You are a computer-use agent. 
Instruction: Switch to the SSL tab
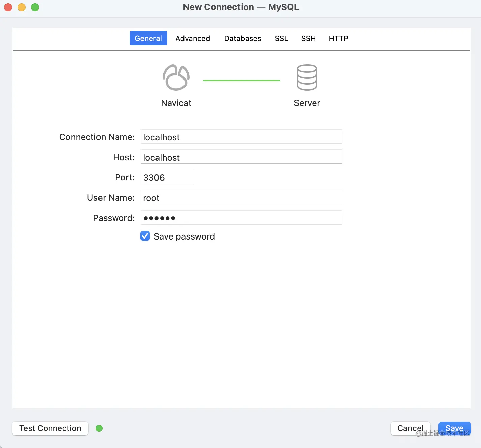[282, 38]
